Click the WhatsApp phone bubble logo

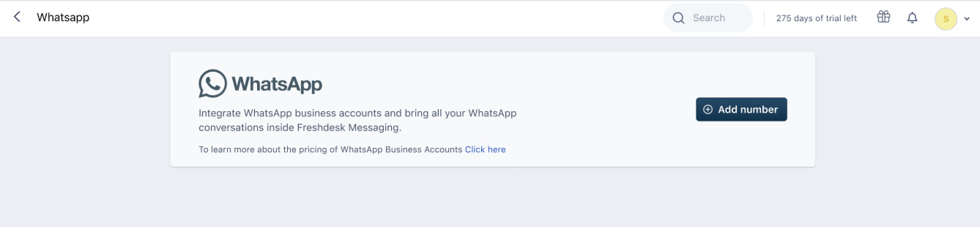pos(213,83)
